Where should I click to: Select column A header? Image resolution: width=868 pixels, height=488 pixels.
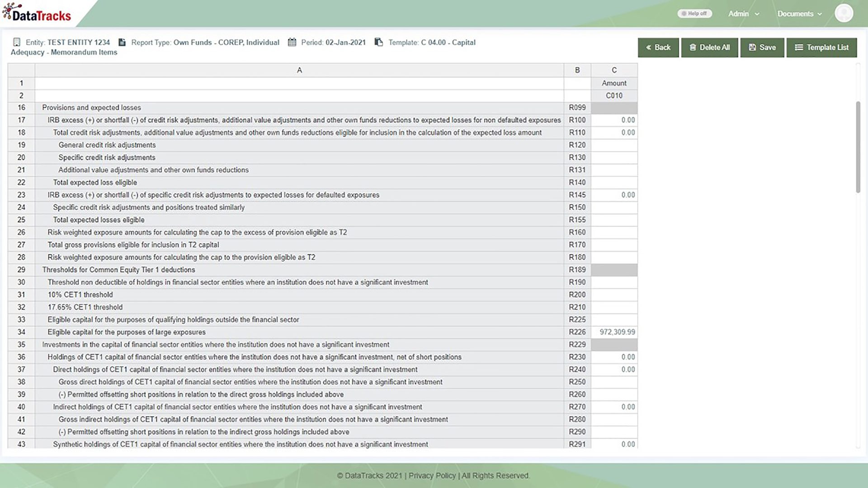(x=299, y=70)
